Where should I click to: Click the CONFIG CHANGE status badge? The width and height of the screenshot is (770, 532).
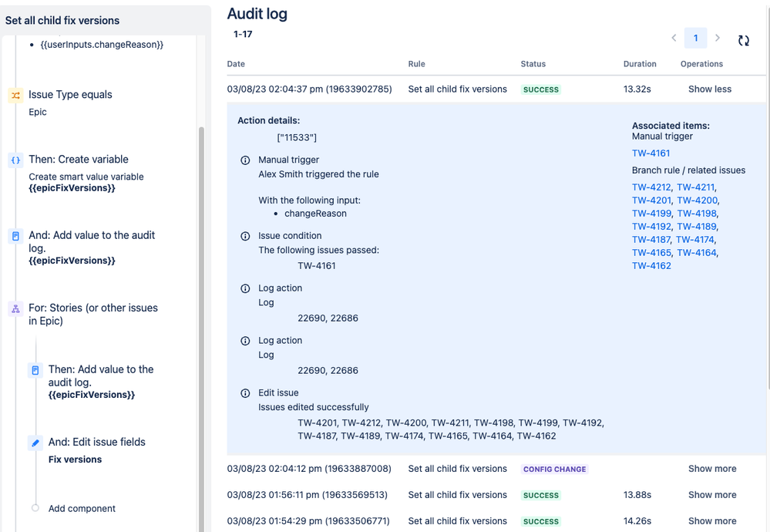[x=554, y=469]
